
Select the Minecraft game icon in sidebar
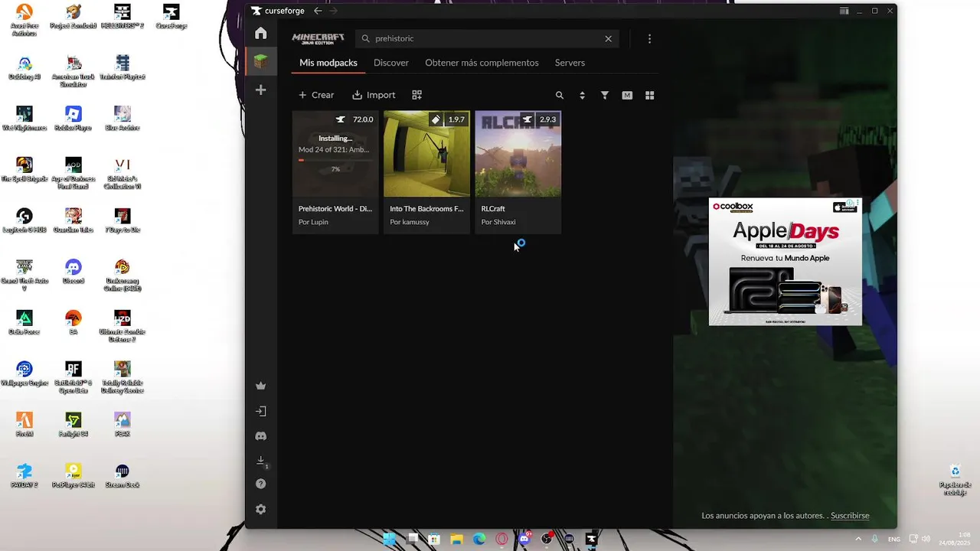coord(261,61)
